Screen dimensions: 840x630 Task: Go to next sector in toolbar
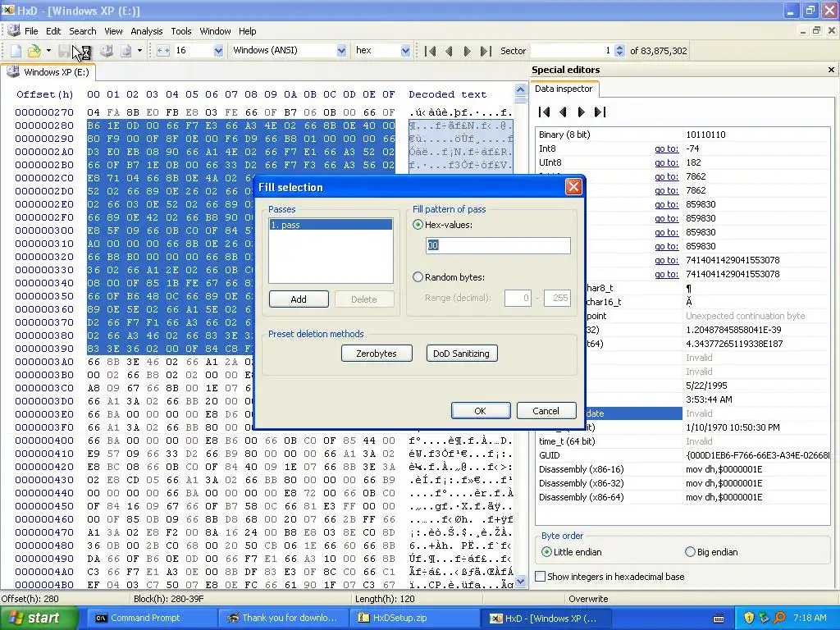click(467, 51)
